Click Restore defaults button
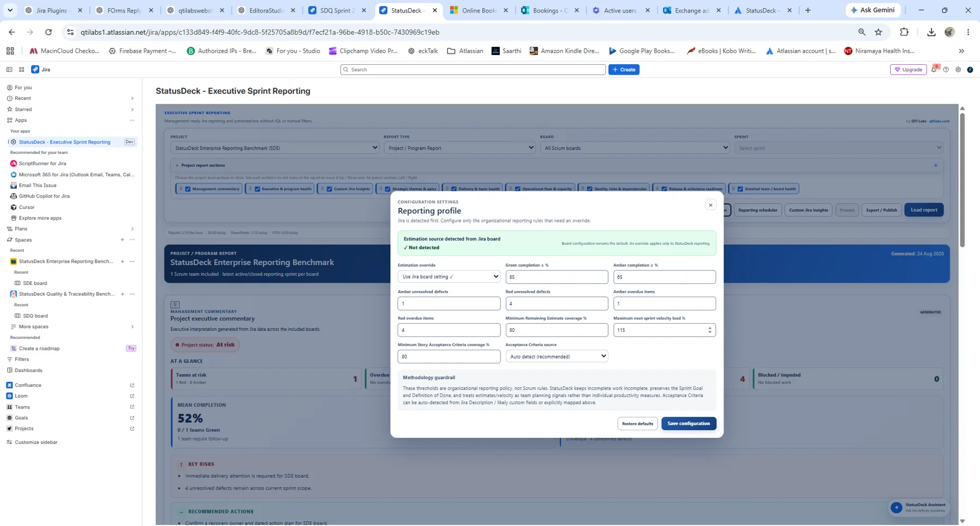This screenshot has height=526, width=980. coord(638,423)
